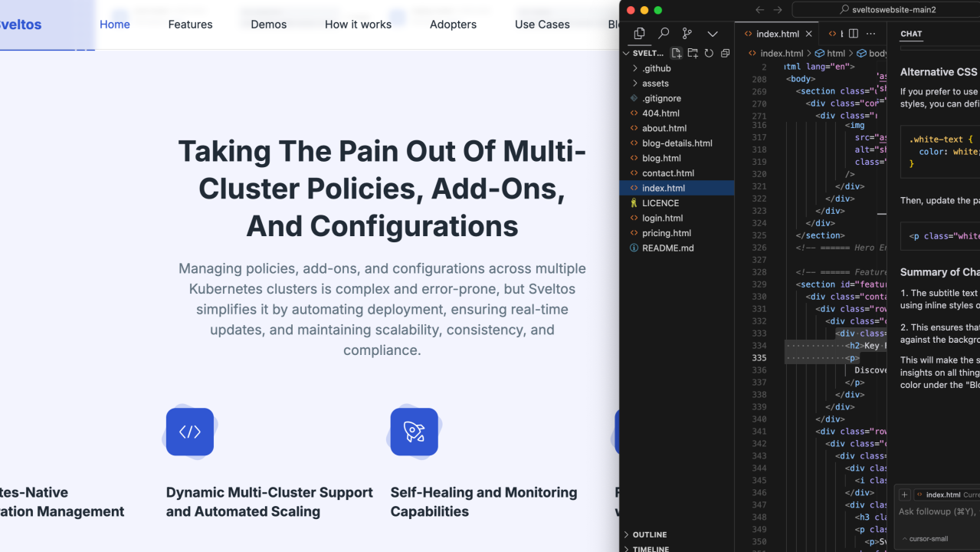Open the Use Cases page from the navbar
980x552 pixels.
(542, 24)
